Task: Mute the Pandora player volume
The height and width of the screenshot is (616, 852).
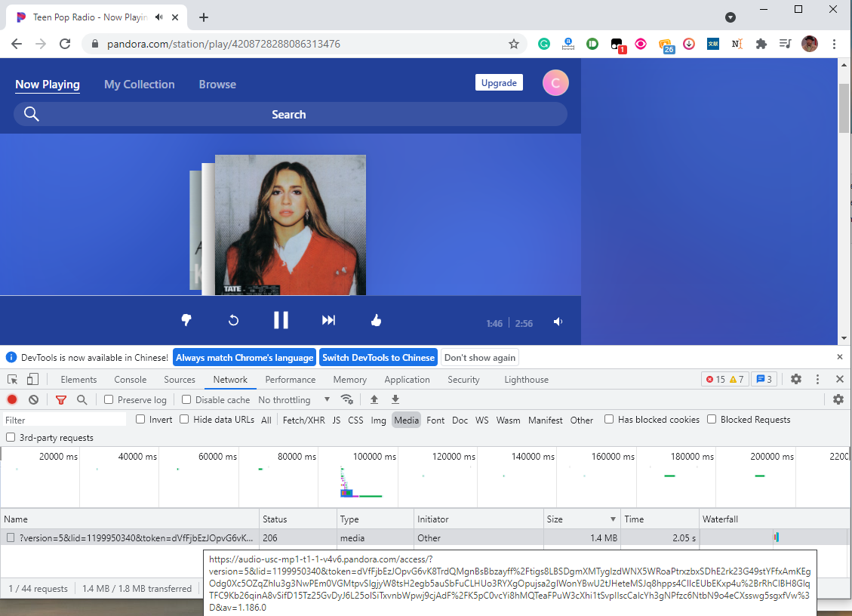Action: tap(558, 322)
